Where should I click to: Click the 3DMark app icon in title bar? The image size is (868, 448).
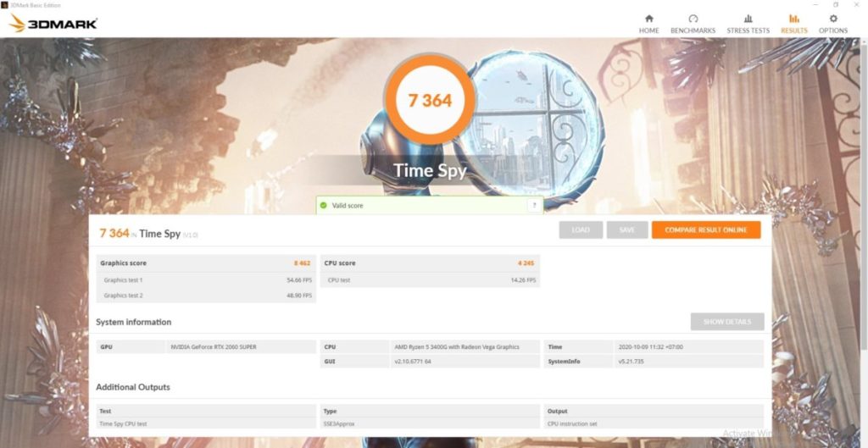click(x=4, y=5)
